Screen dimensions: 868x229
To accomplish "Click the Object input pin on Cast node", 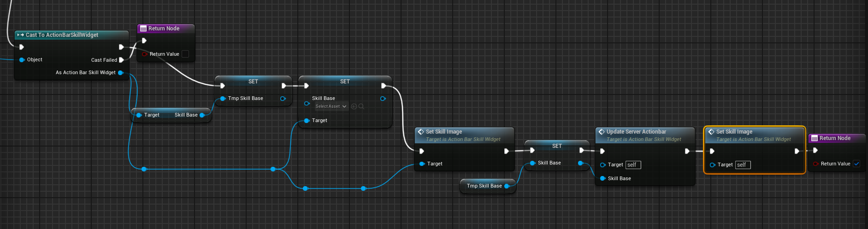I will point(22,60).
